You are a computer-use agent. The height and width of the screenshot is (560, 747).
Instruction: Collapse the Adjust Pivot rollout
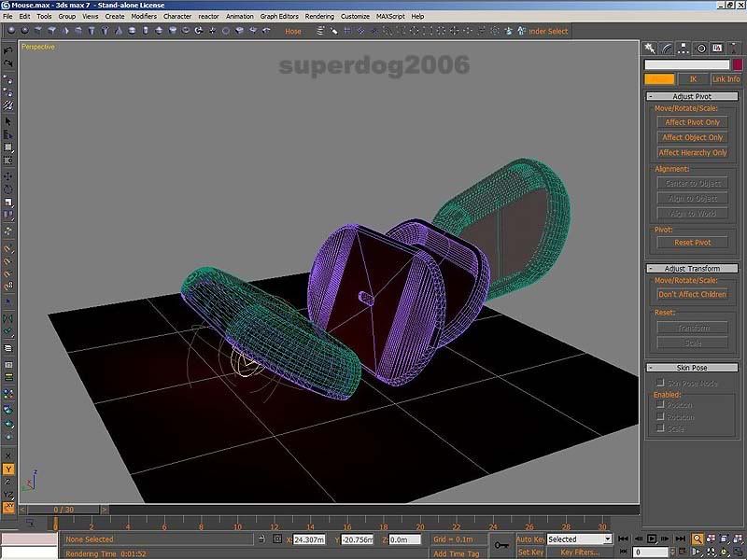(x=691, y=96)
